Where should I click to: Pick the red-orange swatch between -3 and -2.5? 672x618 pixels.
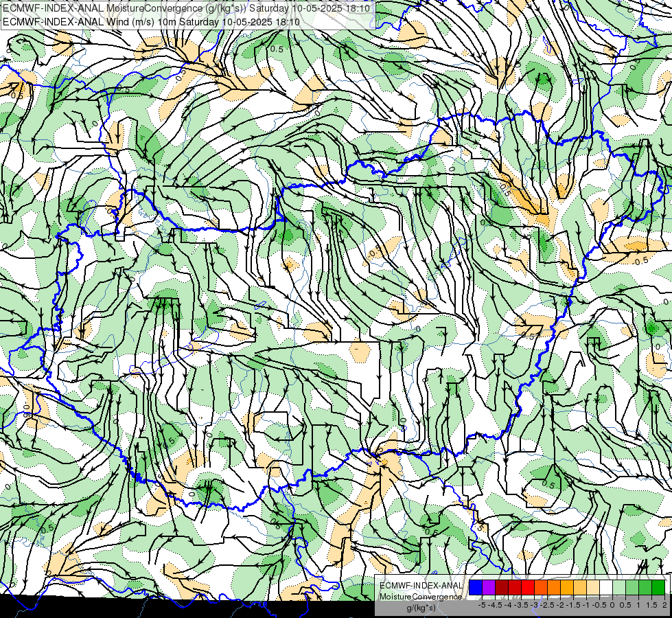(x=541, y=587)
